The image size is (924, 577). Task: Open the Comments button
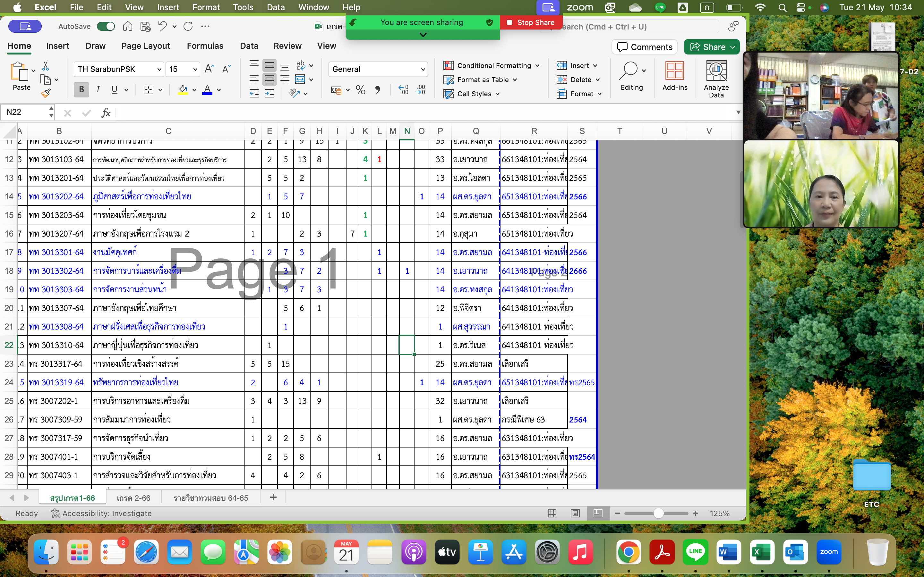[x=645, y=47]
